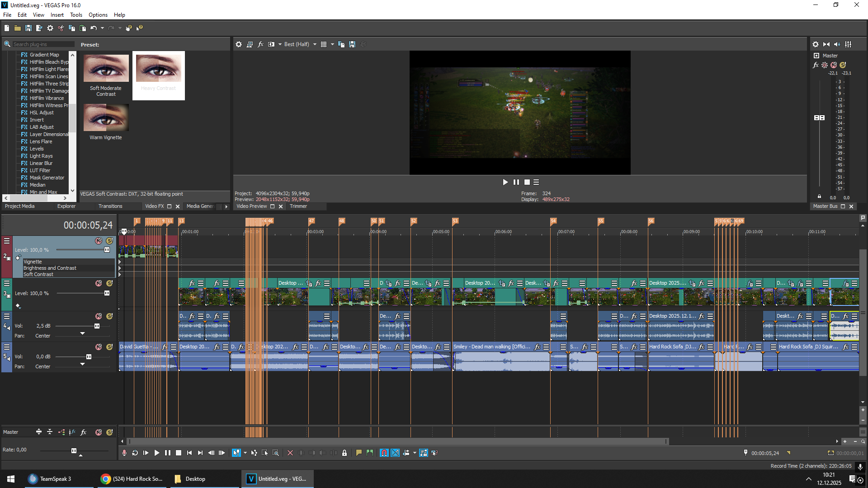This screenshot has width=868, height=488.
Task: Mute audio track 4
Action: 99,316
